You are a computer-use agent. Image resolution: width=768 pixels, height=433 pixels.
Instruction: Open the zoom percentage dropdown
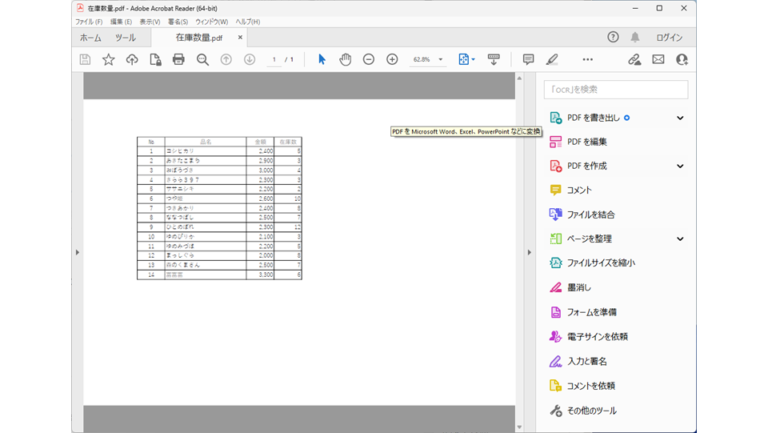(440, 59)
